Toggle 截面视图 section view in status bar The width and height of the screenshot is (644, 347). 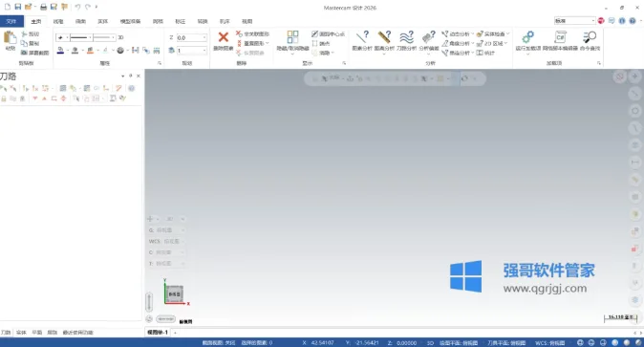(219, 342)
